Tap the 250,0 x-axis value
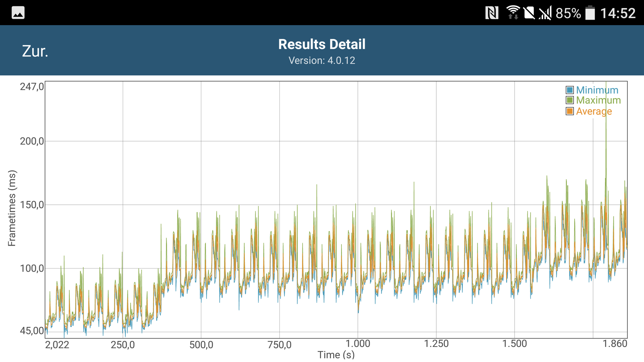Viewport: 644px width, 362px height. tap(123, 345)
